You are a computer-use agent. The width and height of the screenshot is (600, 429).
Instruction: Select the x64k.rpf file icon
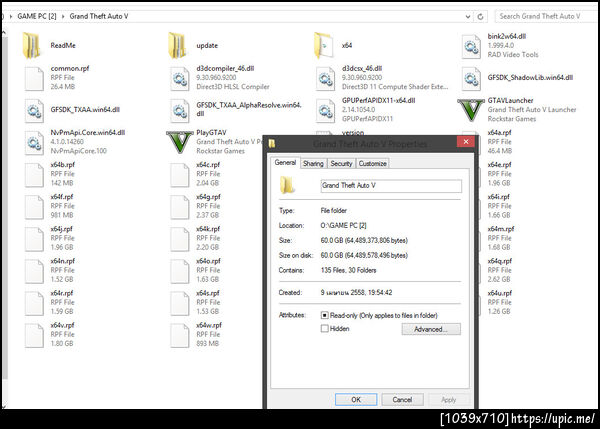pyautogui.click(x=179, y=239)
